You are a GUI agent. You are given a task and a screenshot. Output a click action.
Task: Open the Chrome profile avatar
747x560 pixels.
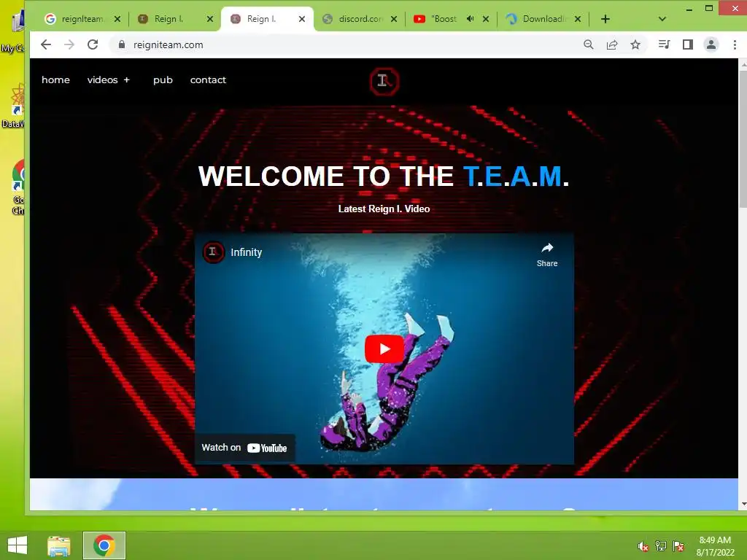click(711, 44)
